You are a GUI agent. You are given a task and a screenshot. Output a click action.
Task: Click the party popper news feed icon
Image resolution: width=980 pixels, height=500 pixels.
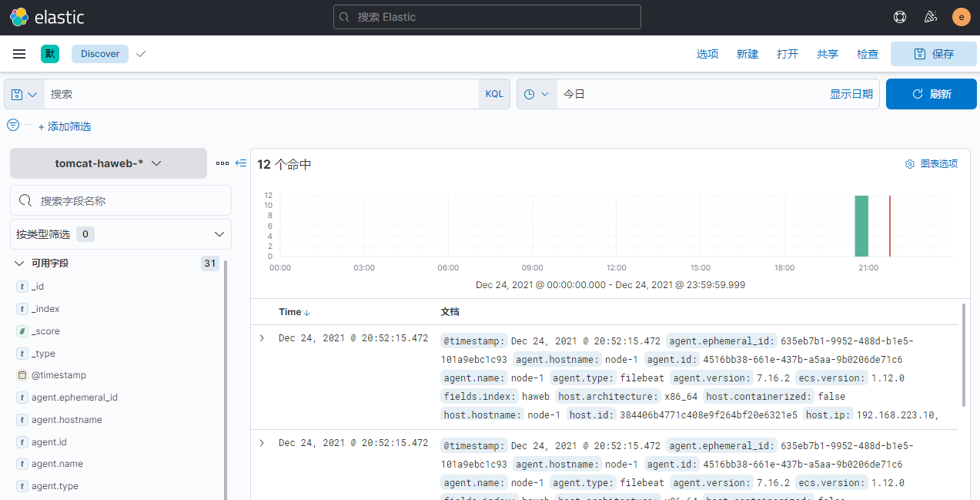click(x=930, y=16)
